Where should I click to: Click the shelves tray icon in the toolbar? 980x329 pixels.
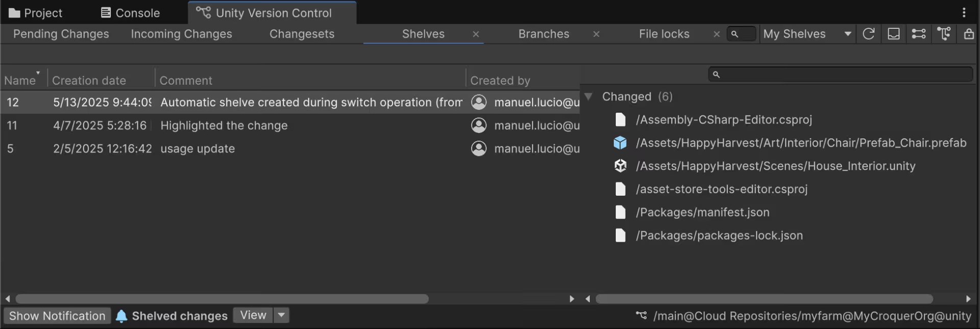click(x=893, y=34)
